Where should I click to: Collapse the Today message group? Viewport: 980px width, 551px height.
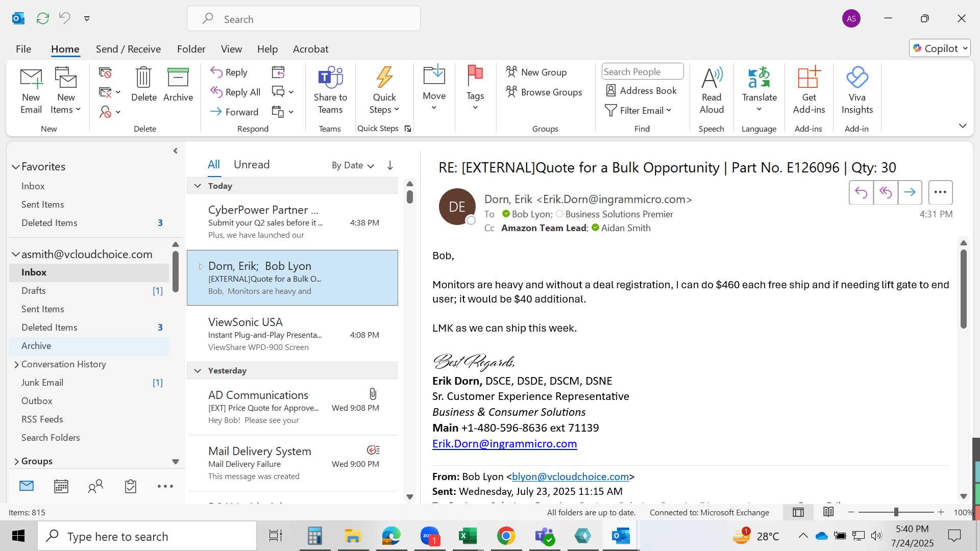click(198, 186)
